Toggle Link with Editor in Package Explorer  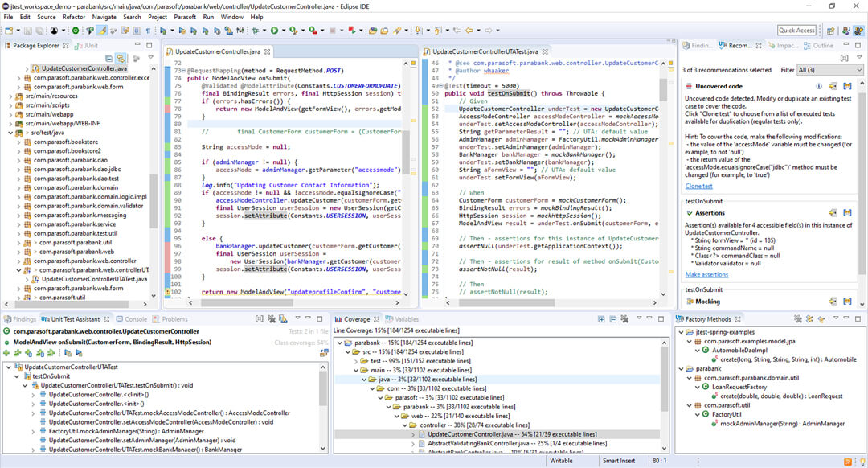click(121, 58)
